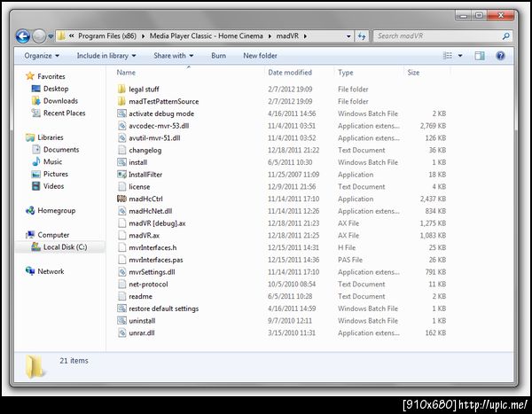Image resolution: width=532 pixels, height=414 pixels.
Task: Select the madHcNet.dll file icon
Action: pos(121,211)
